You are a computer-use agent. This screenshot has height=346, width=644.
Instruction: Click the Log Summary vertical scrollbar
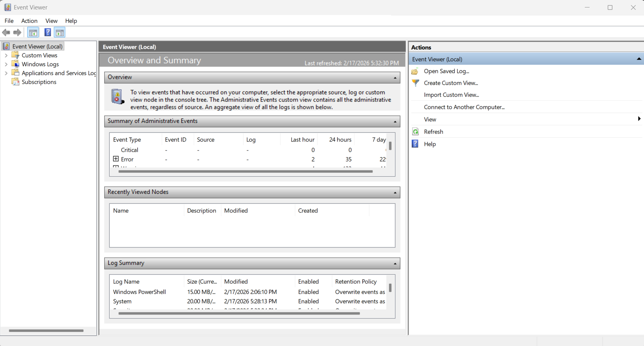click(x=390, y=288)
